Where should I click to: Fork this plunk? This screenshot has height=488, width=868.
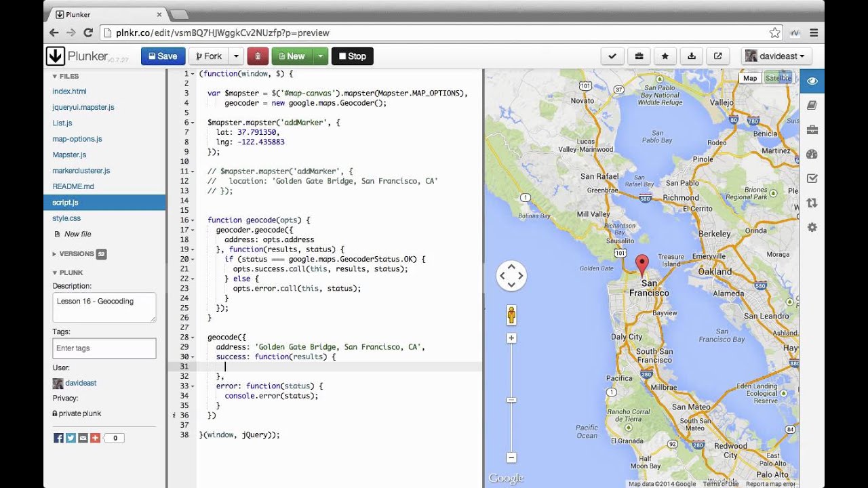point(208,56)
